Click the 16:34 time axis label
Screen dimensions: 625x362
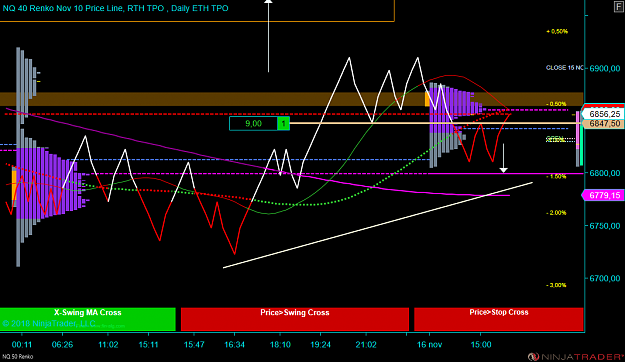coord(234,345)
